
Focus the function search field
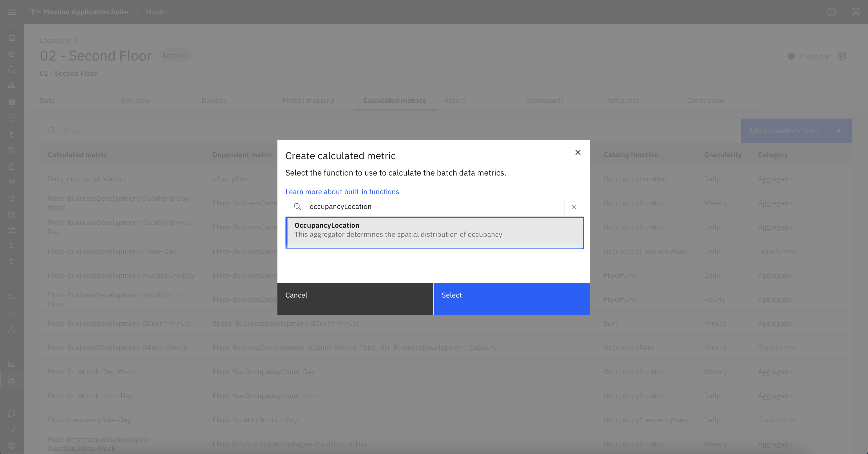click(x=434, y=206)
